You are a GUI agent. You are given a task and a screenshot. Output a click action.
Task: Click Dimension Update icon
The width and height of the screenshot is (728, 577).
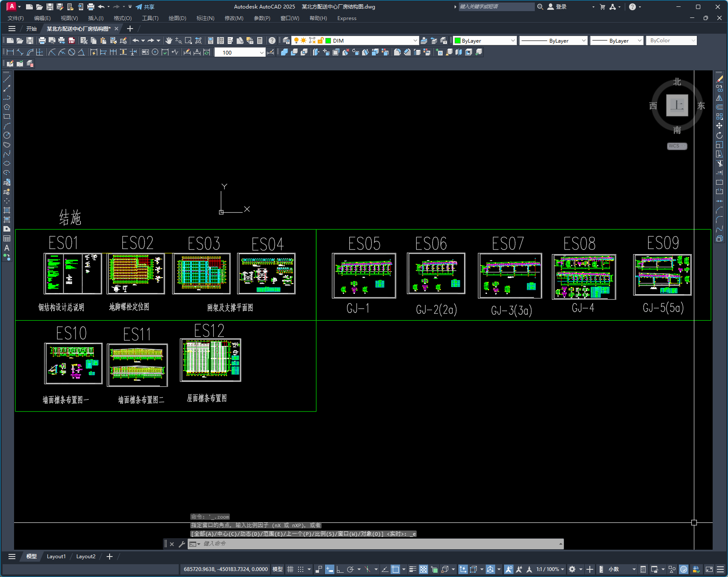point(207,52)
